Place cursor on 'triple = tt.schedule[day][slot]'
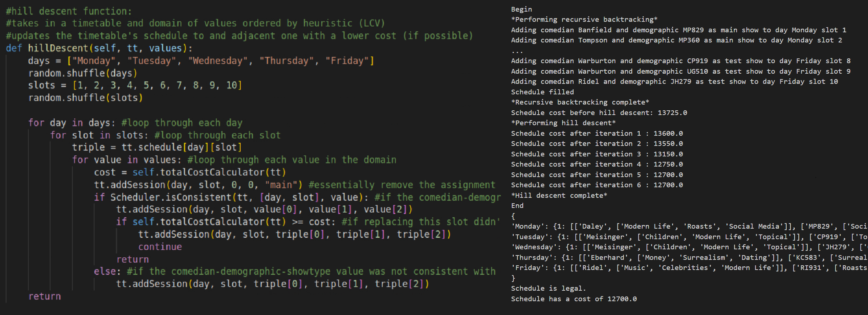This screenshot has width=868, height=315. [157, 147]
